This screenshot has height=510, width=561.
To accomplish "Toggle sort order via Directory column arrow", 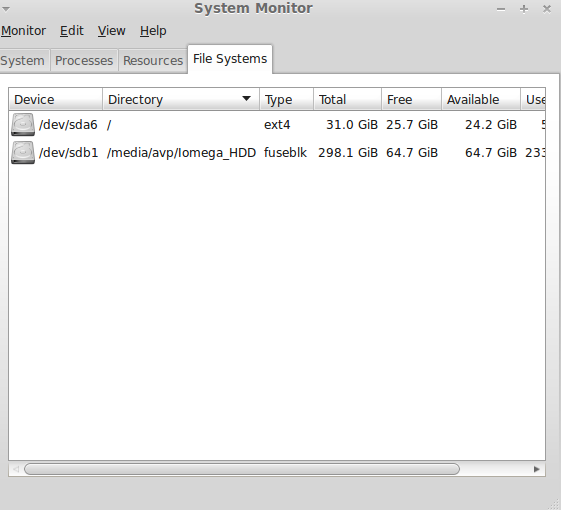I will point(246,98).
